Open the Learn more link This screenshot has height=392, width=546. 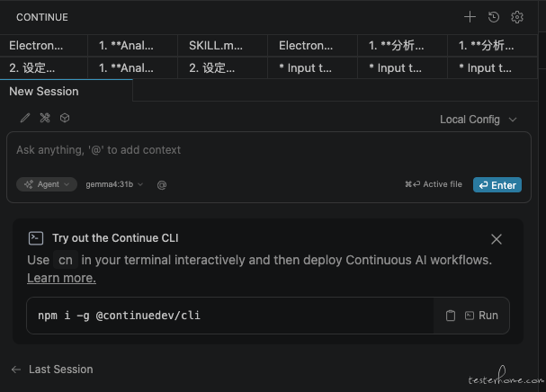(x=62, y=278)
